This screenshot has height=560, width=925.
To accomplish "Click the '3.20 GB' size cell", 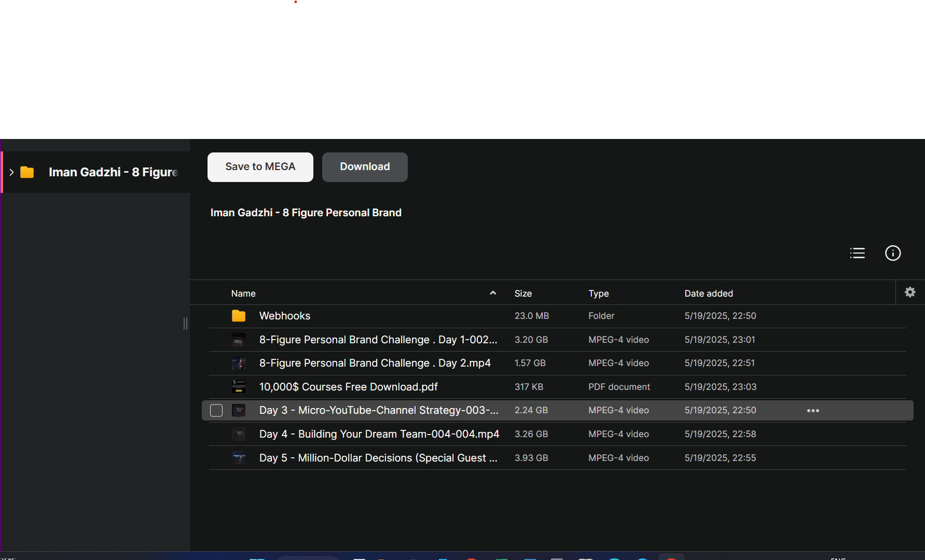I will 531,340.
